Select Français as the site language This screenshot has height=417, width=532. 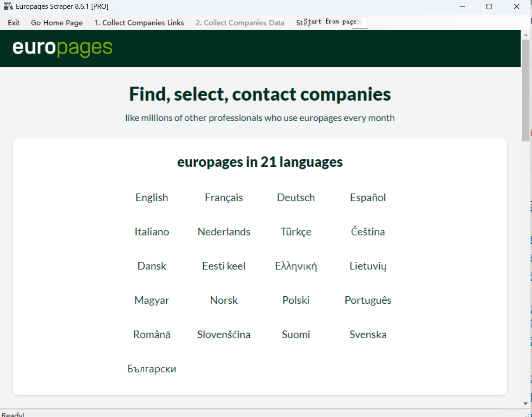point(224,197)
